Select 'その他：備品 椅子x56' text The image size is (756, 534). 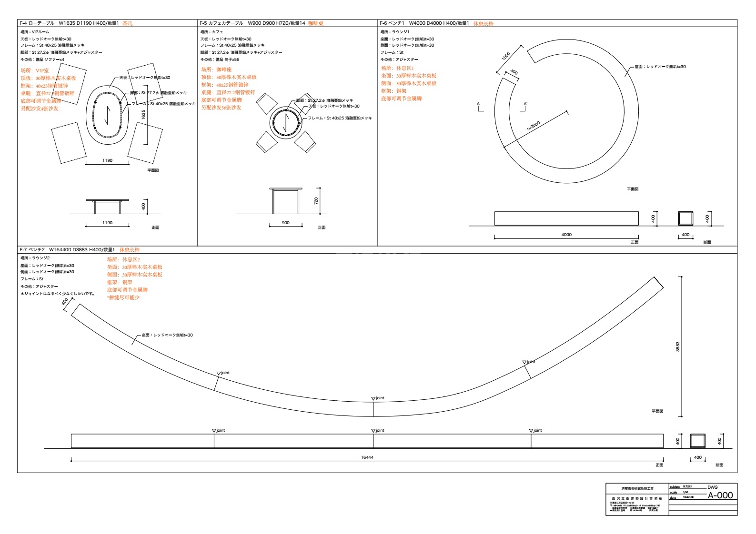tap(220, 59)
